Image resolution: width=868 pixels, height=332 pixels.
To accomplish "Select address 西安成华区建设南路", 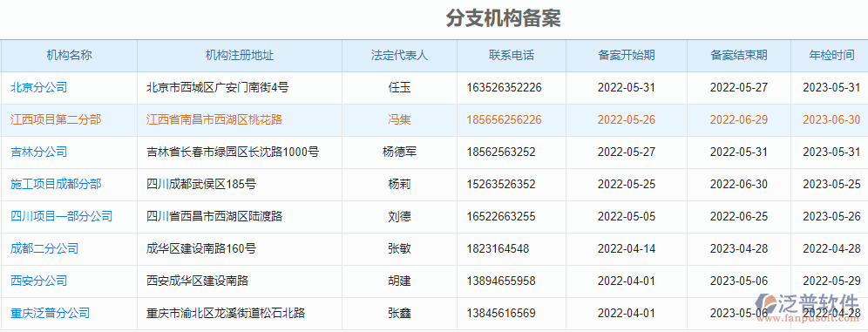I will click(x=198, y=281).
